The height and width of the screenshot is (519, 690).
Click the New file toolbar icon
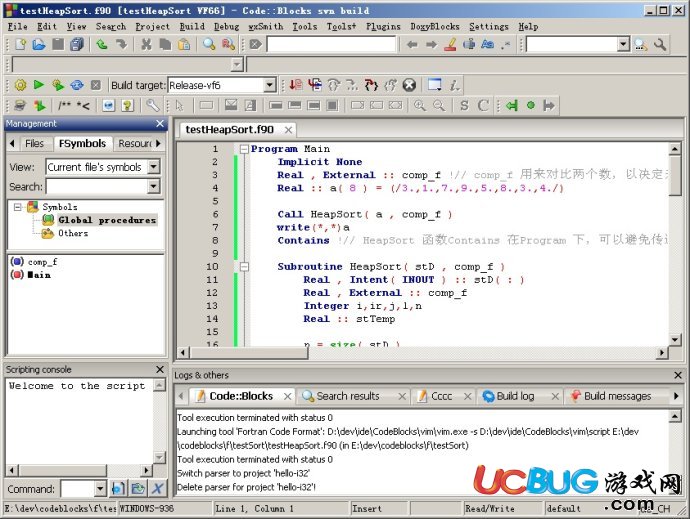tap(20, 44)
